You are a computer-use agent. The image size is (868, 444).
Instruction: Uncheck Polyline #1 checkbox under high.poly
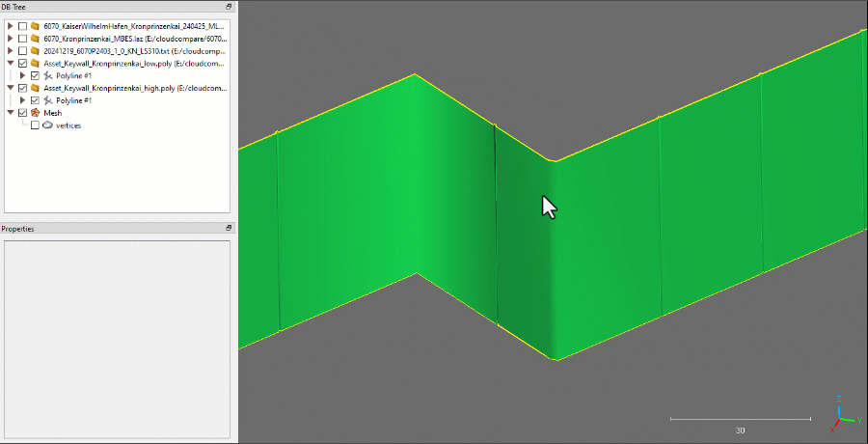click(x=35, y=100)
